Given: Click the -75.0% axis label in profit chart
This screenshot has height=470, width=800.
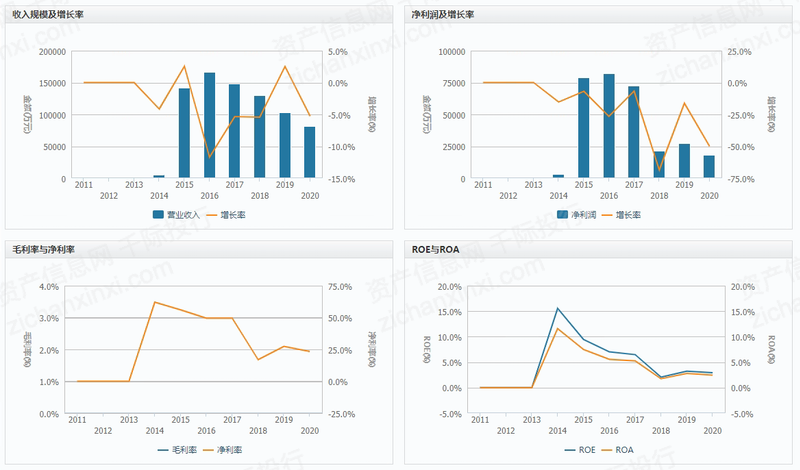Looking at the screenshot, I should pyautogui.click(x=741, y=179).
